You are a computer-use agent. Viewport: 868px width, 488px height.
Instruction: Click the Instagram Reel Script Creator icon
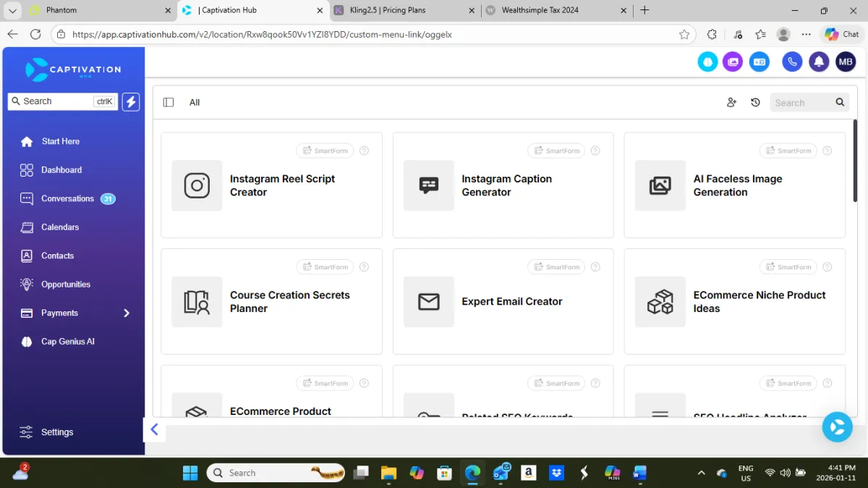(x=197, y=185)
